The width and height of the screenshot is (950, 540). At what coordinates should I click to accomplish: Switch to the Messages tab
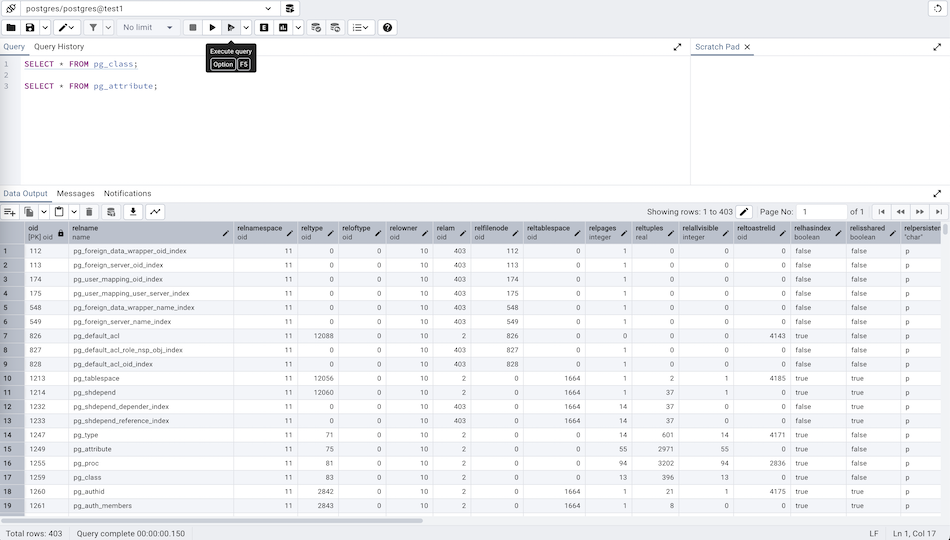pyautogui.click(x=75, y=194)
